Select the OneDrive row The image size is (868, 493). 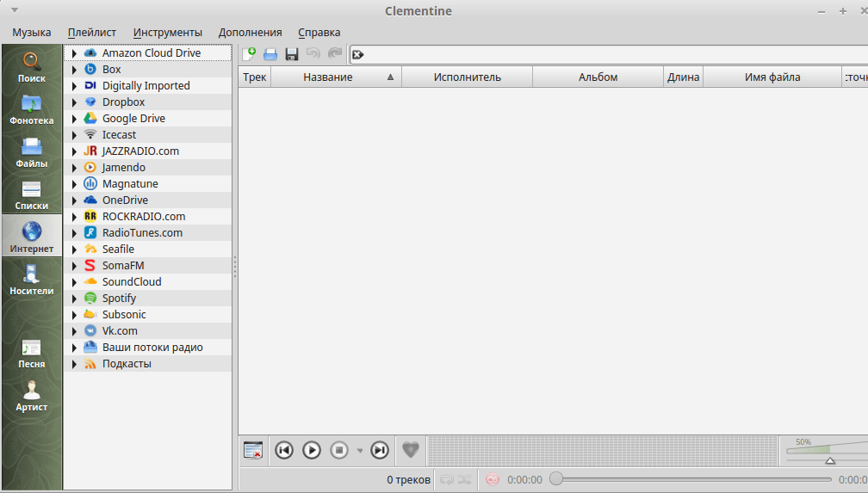click(x=148, y=200)
